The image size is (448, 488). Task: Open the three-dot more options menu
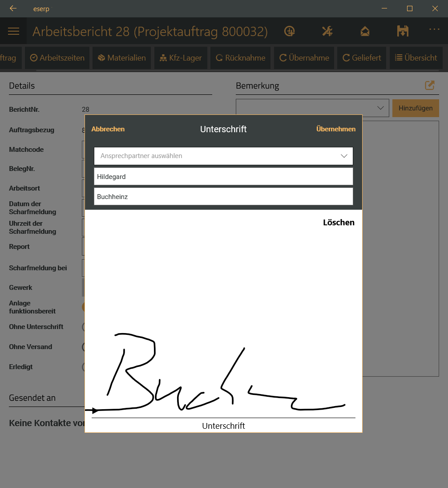tap(434, 29)
